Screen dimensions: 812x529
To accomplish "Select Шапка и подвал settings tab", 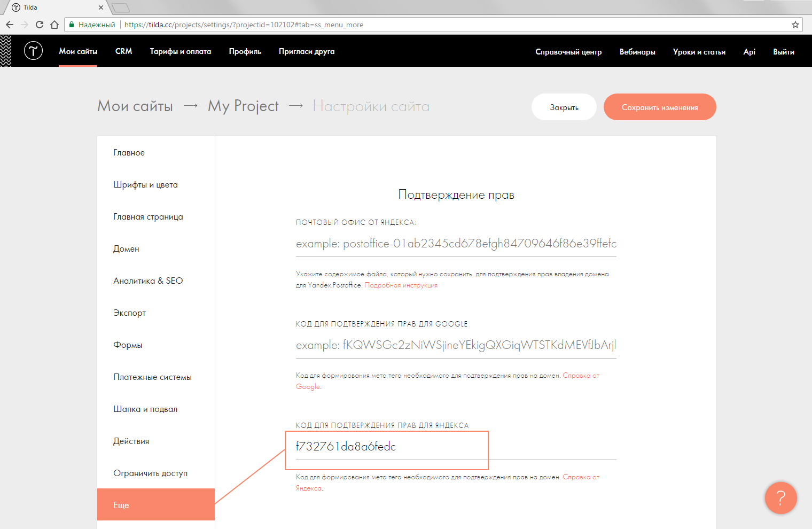I will pyautogui.click(x=156, y=409).
